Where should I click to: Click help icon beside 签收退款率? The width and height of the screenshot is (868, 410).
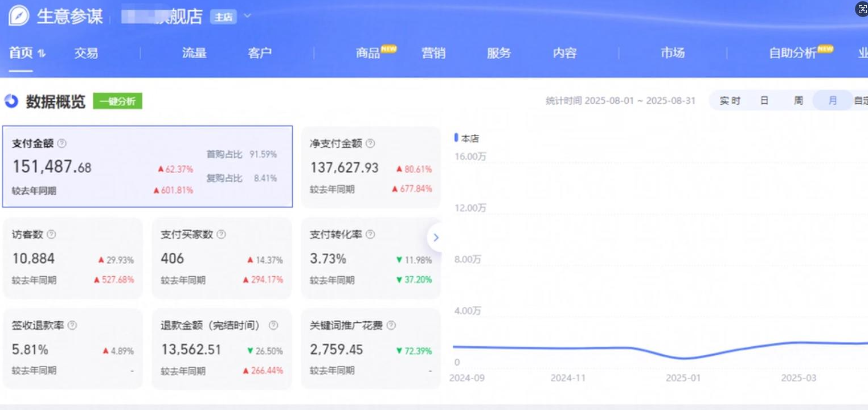pos(72,325)
